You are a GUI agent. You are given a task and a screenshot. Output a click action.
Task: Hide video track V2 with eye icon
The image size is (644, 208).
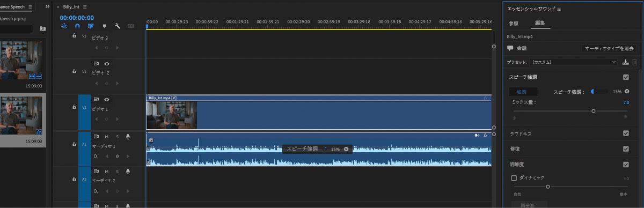[x=107, y=64]
